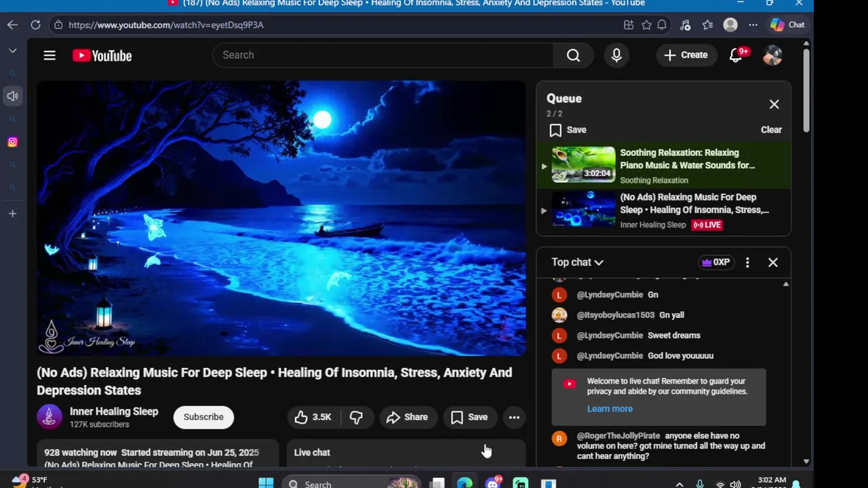Viewport: 868px width, 488px height.
Task: Open @RogerTheJollyPirate chat username
Action: 618,436
